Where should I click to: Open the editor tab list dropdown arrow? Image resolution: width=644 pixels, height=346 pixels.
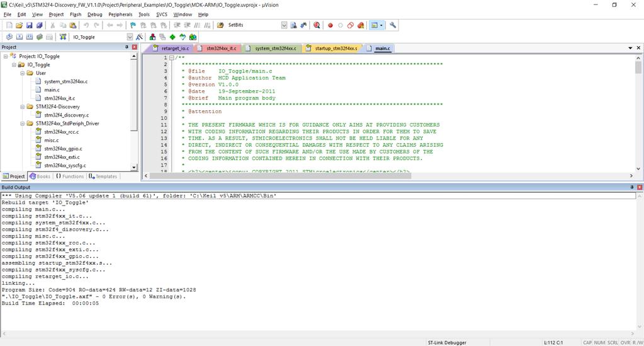(x=630, y=48)
